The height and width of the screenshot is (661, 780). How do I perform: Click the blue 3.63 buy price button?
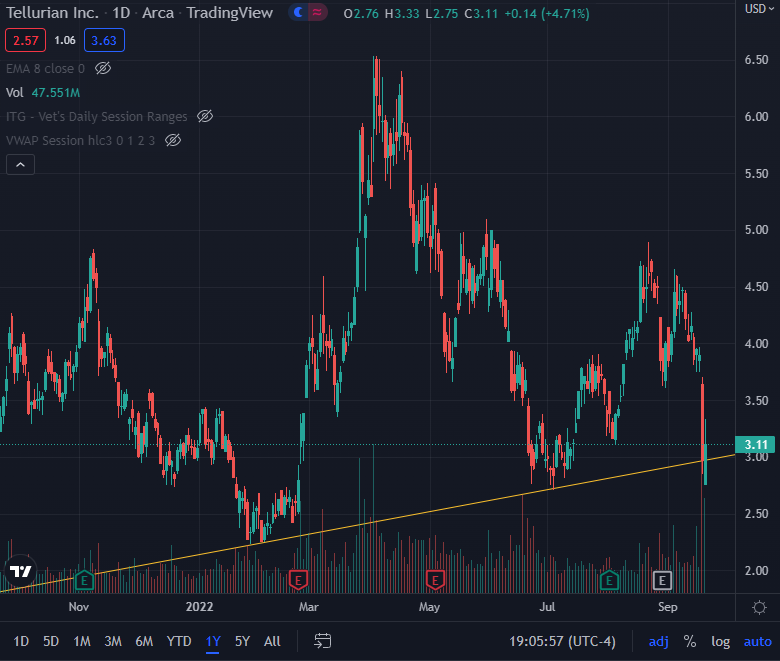coord(104,40)
